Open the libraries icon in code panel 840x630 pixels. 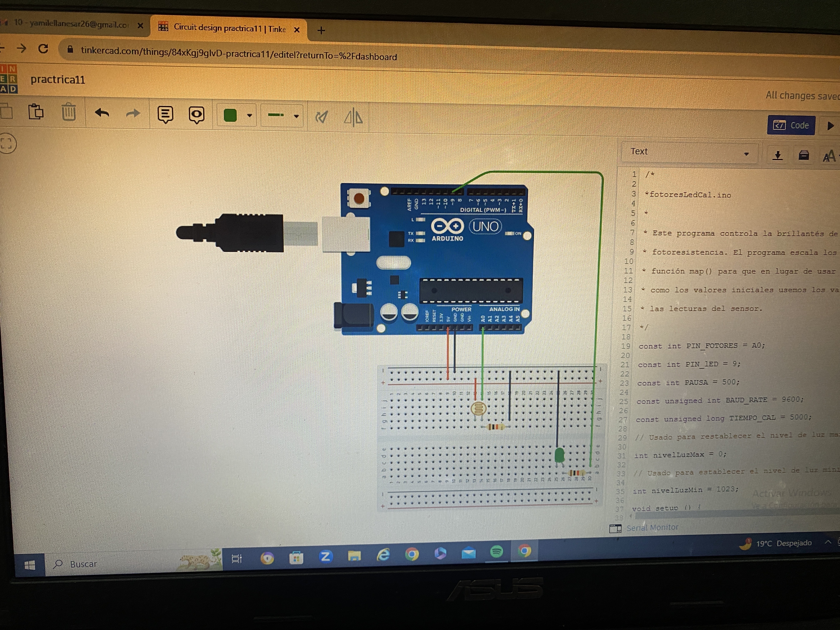pos(804,155)
